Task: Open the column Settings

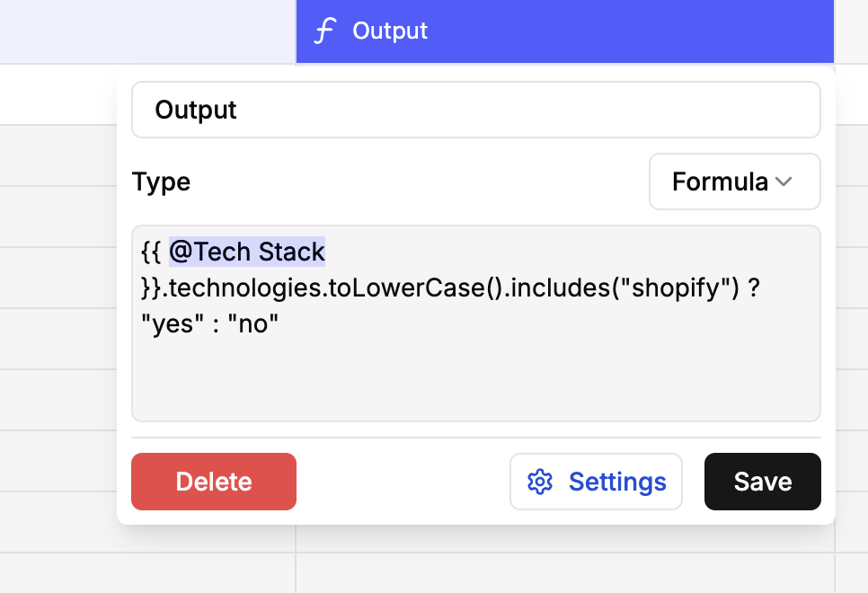Action: click(x=596, y=482)
